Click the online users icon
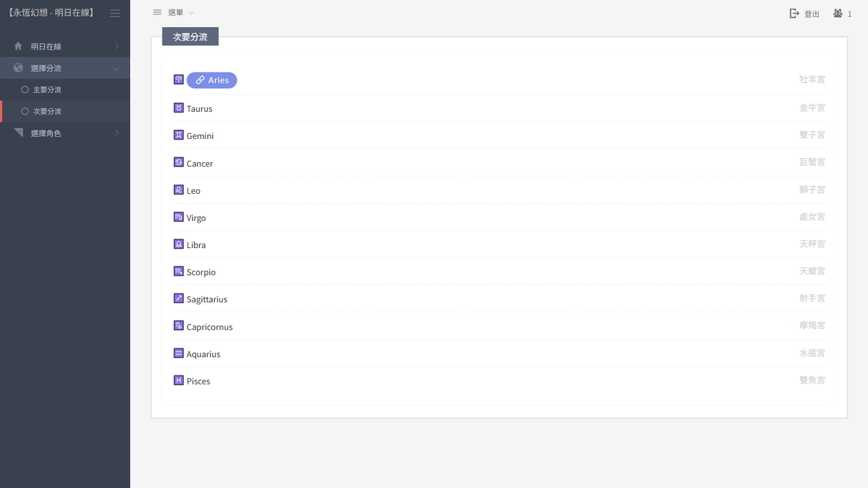Screen dimensions: 868x488 (838, 13)
